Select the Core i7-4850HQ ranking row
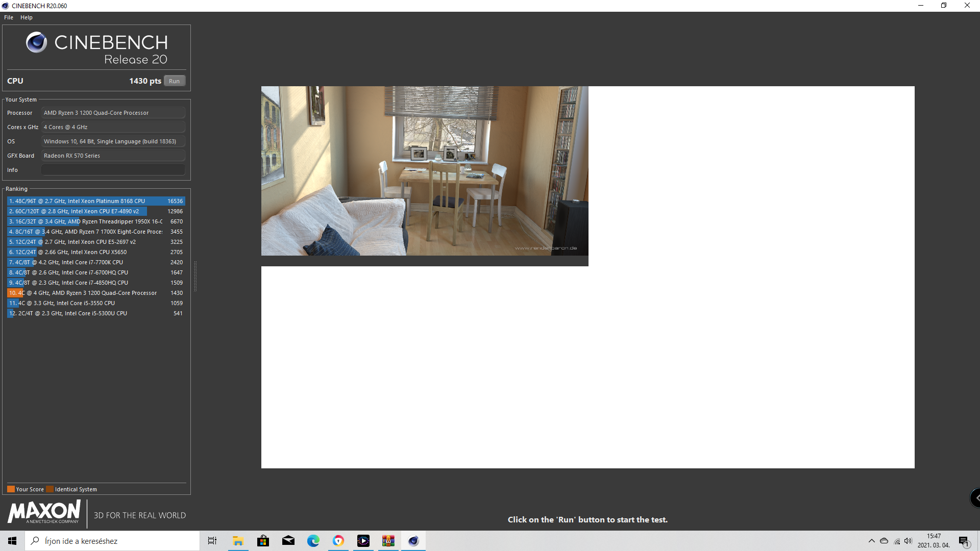Screen dimensions: 980x551 [x=96, y=283]
